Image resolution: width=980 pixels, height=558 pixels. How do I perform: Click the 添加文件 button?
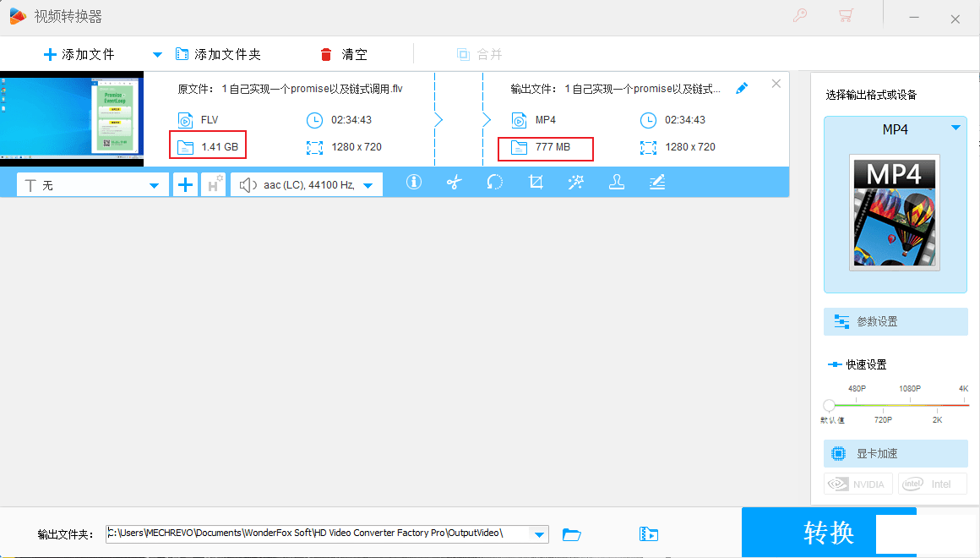coord(79,54)
